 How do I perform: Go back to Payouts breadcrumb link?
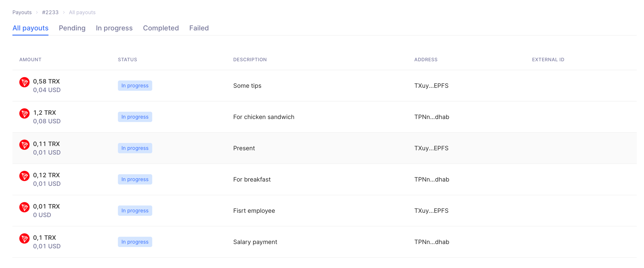coord(22,12)
